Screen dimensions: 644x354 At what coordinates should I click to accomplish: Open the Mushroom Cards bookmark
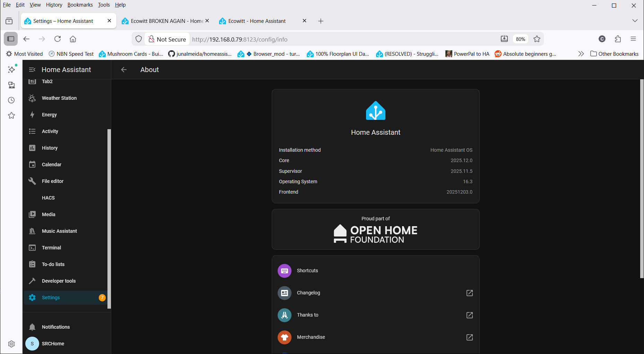[x=131, y=54]
